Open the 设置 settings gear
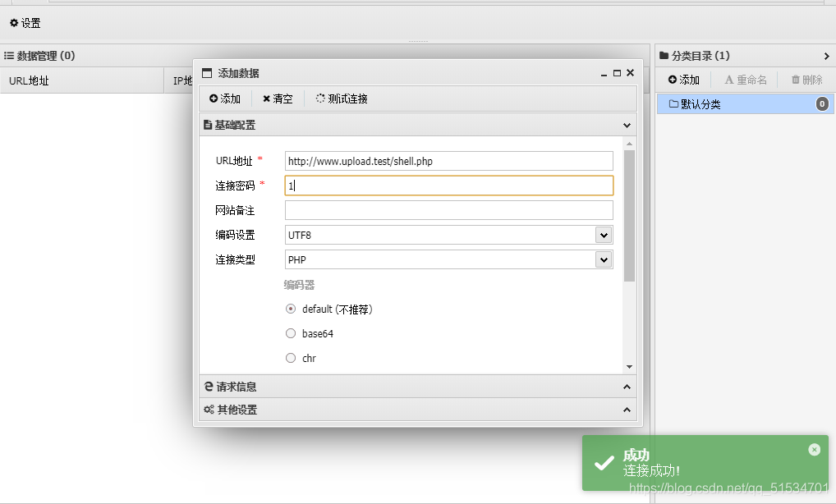The image size is (836, 504). [x=25, y=23]
